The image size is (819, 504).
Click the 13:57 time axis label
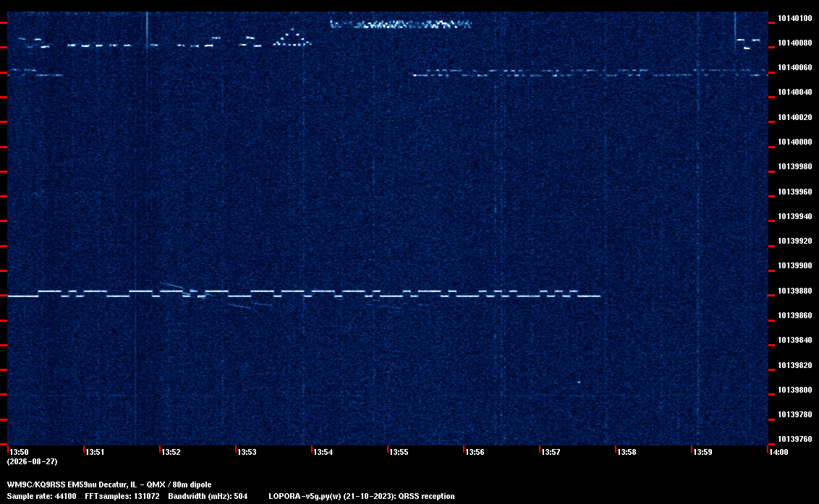551,452
